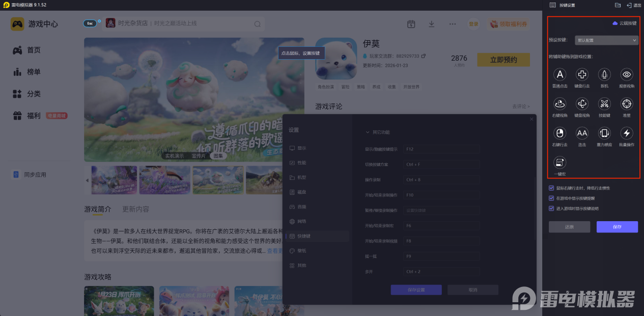
Task: Select the 键盘行走 keyboard walk D-pad icon
Action: click(x=582, y=75)
